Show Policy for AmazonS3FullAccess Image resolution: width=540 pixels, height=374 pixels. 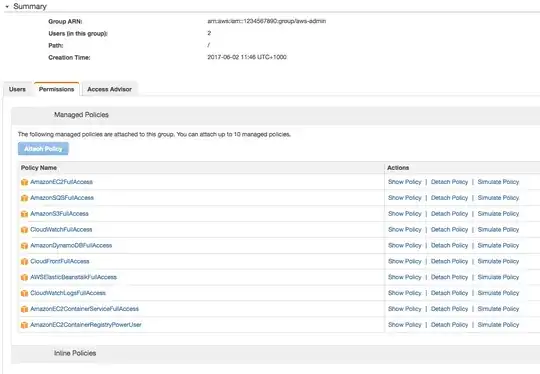(405, 214)
